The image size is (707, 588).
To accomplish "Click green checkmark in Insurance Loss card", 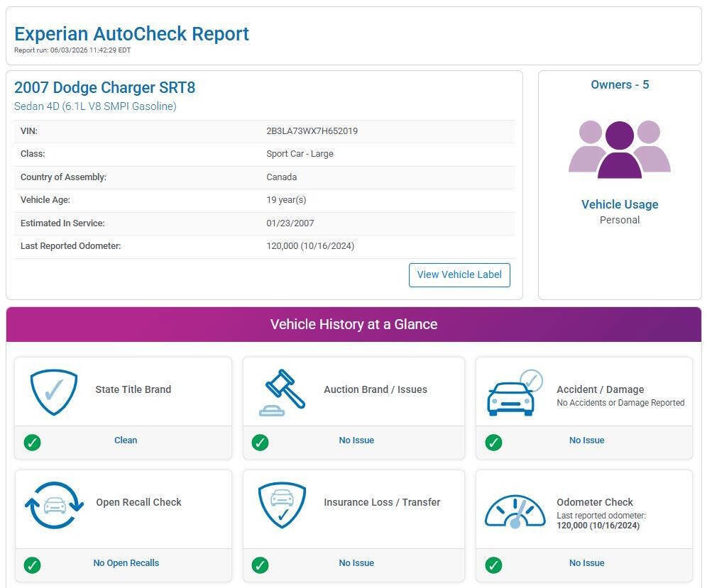I will pos(261,565).
